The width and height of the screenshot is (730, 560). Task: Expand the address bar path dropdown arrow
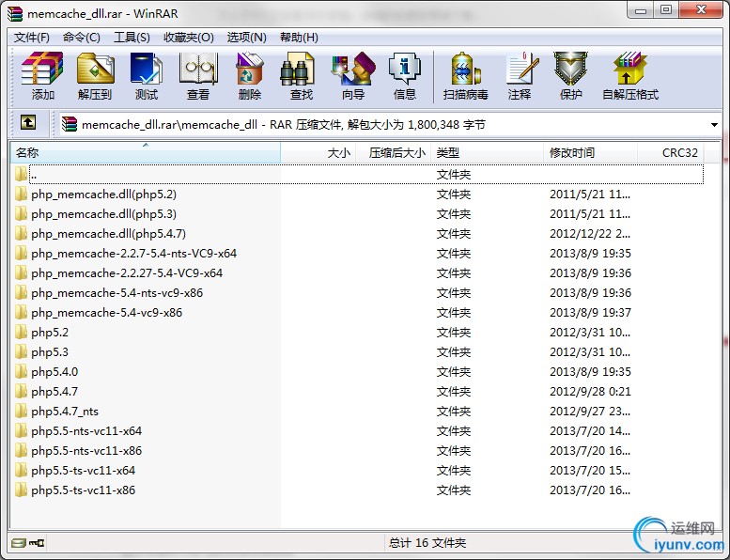pyautogui.click(x=714, y=125)
